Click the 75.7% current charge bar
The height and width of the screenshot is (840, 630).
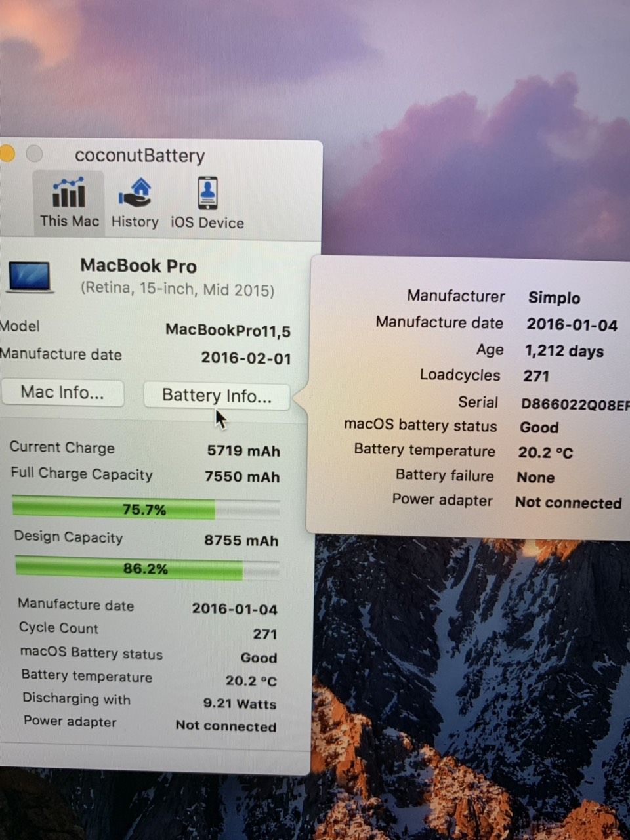(x=146, y=509)
